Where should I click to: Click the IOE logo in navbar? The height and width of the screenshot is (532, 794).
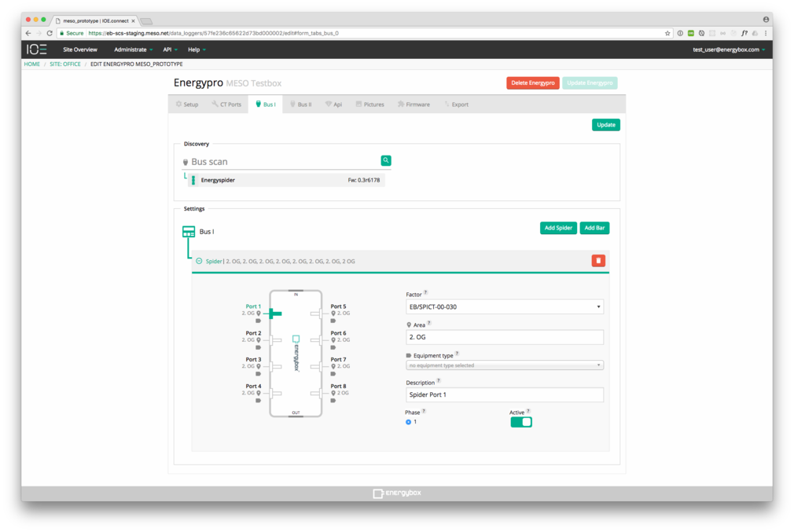[37, 50]
